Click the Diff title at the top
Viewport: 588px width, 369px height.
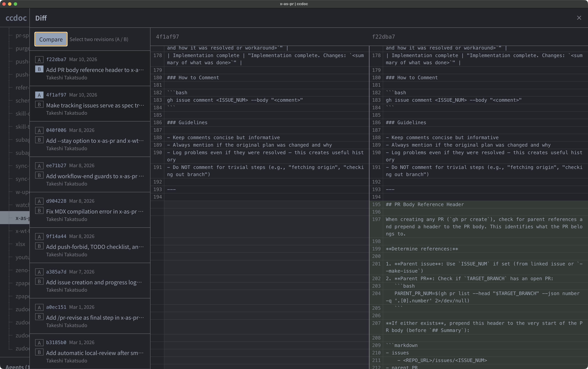click(x=40, y=18)
